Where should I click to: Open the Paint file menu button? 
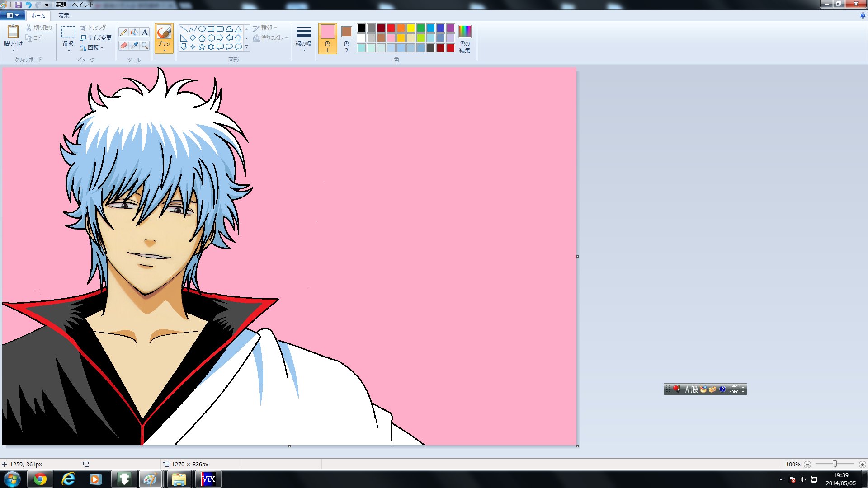[x=13, y=15]
